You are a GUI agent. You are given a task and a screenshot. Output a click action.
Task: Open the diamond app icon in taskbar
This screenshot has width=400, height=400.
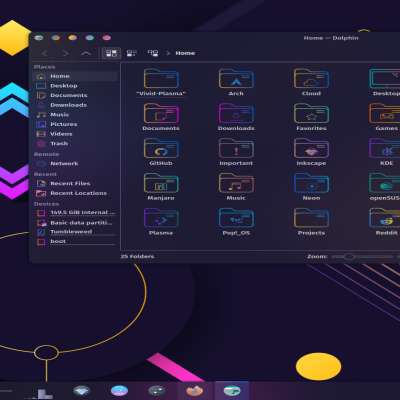pyautogui.click(x=81, y=390)
